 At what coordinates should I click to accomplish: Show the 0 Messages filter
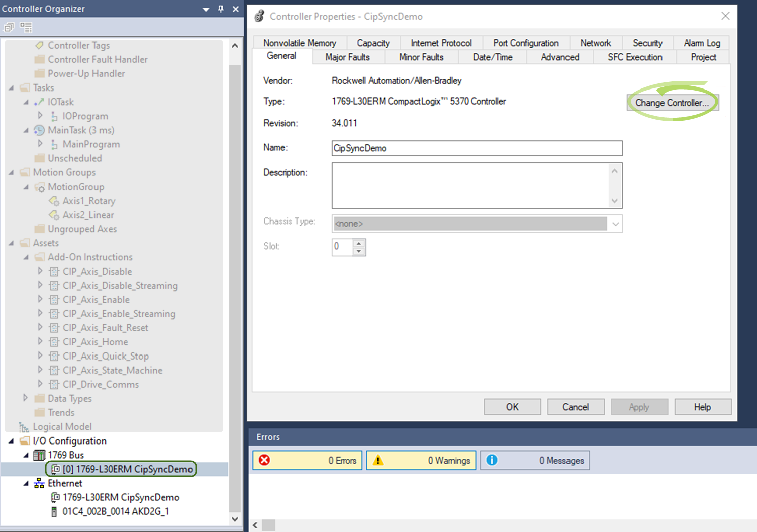pos(535,460)
